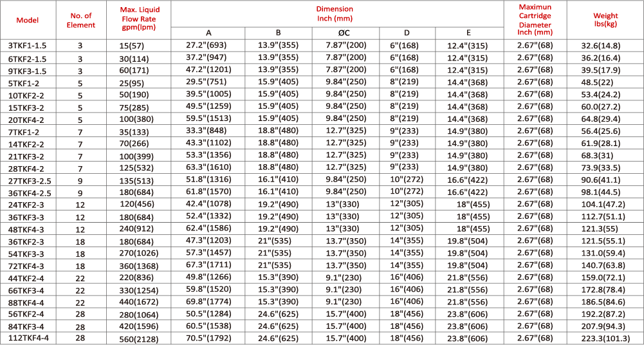
Task: Select flow rate value 25(95)
Action: coord(133,84)
